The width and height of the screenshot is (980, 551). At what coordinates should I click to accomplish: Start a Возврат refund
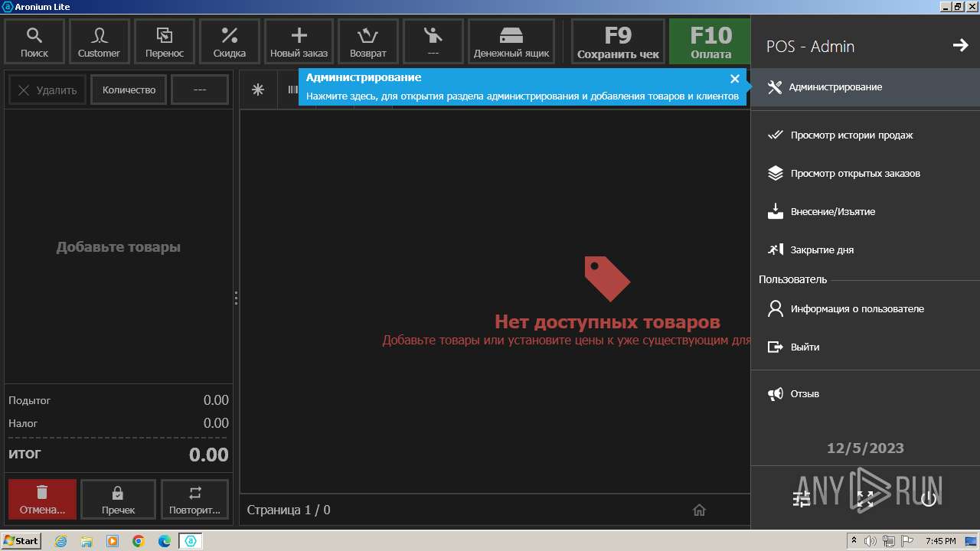coord(368,41)
